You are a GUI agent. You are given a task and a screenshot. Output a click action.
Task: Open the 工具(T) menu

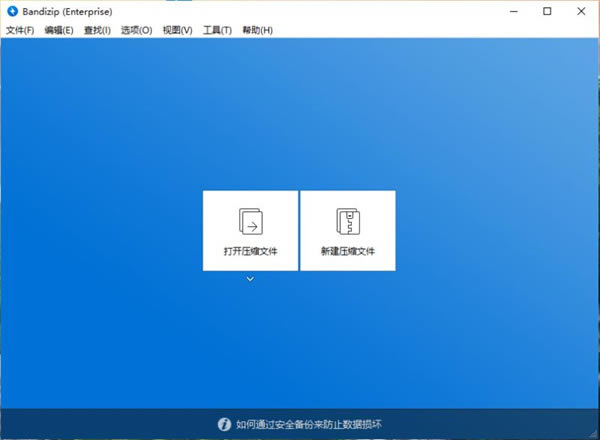217,30
